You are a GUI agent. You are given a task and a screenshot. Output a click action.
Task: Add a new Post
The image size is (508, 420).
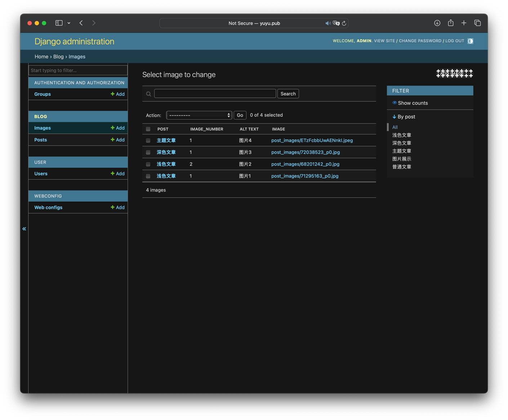117,140
